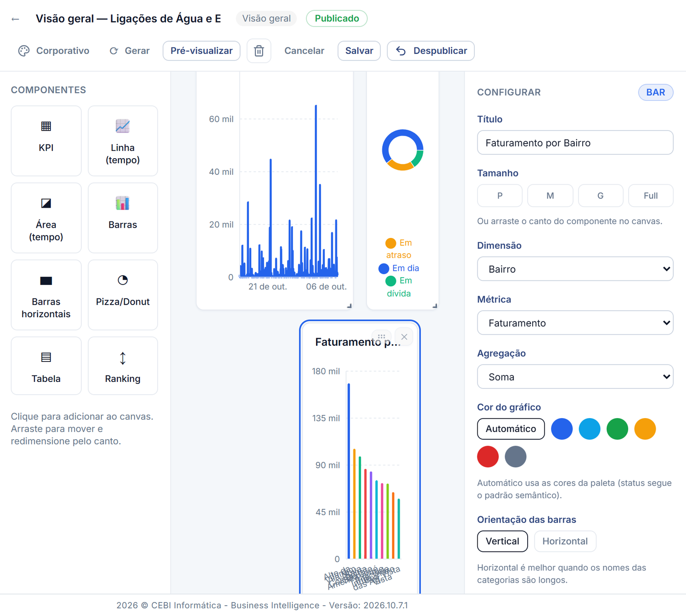Add an Área (tempo) chart component

coord(46,218)
